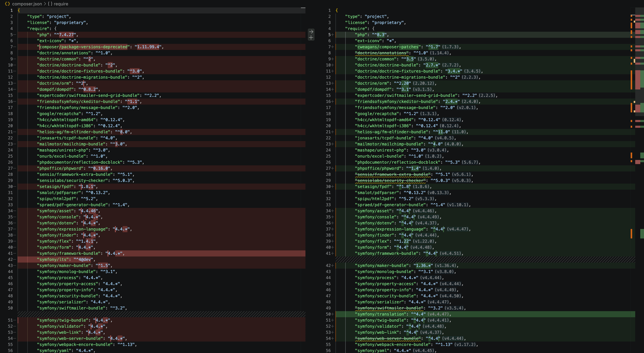Click "^1.22" symfony/flex version in right pane
Screen dimensions: 644x353
tap(402, 241)
